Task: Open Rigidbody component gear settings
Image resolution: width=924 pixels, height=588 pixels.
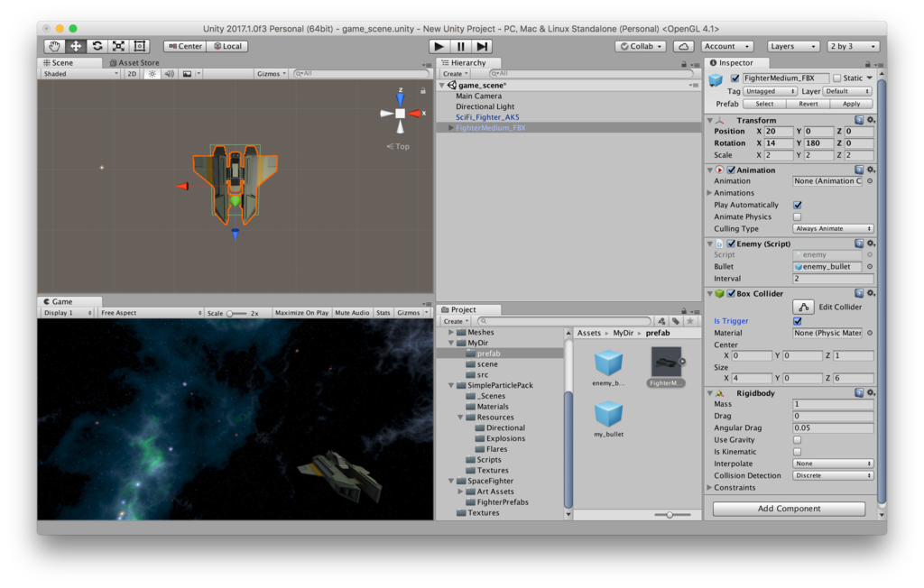Action: pyautogui.click(x=871, y=393)
